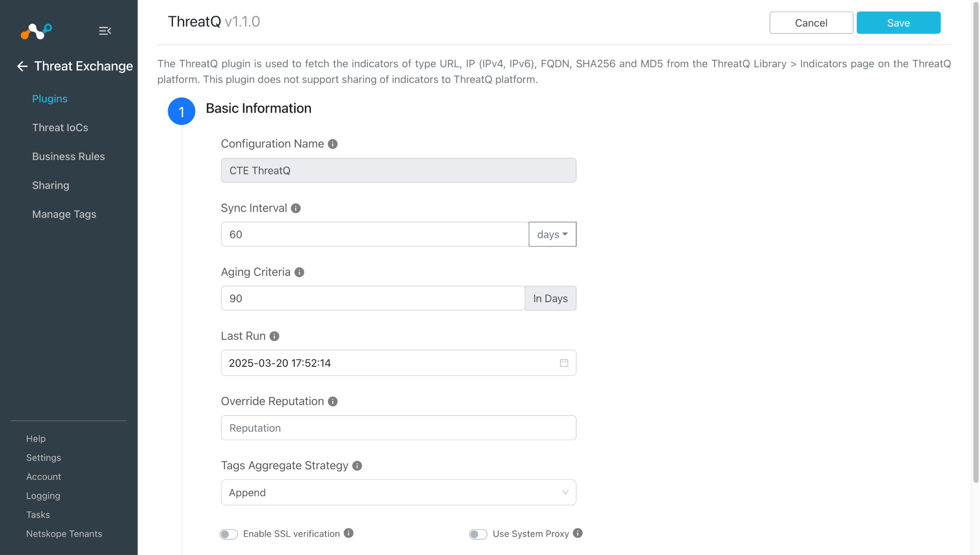Show info tooltip for Aging Criteria

299,272
